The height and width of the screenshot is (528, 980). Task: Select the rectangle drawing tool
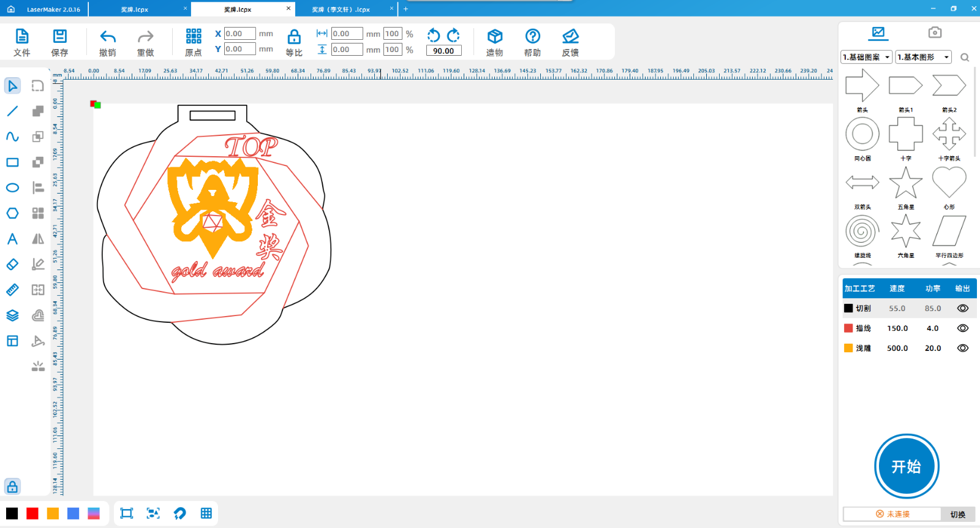[12, 162]
